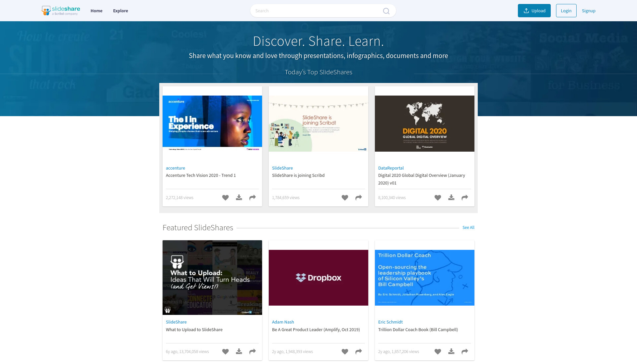
Task: Open the Signup link
Action: [589, 11]
